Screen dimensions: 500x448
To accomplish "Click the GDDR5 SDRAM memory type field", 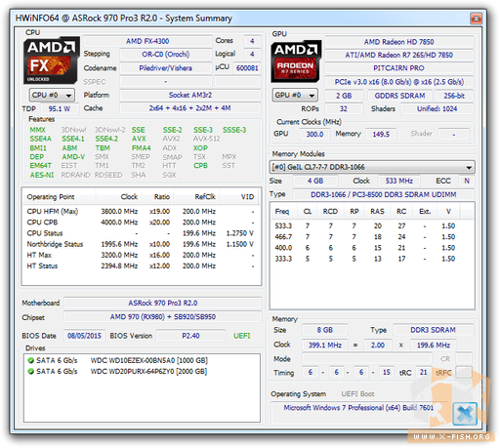I will (399, 96).
